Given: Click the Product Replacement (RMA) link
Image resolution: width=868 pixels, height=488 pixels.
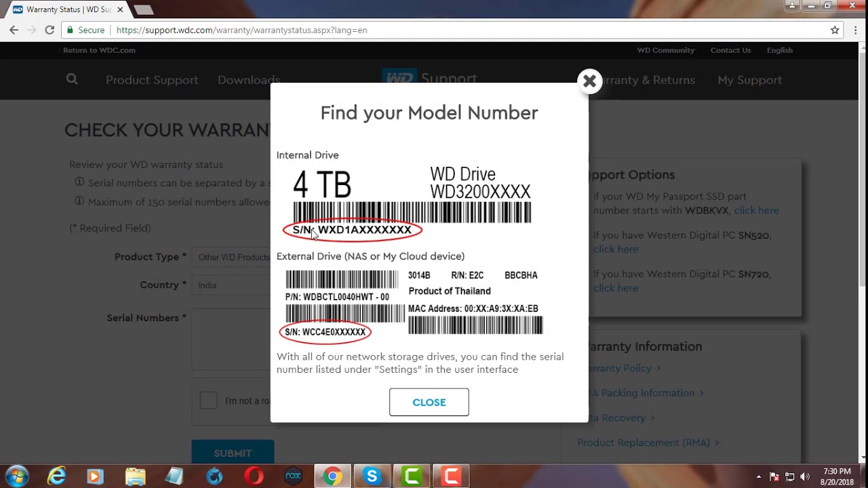Looking at the screenshot, I should 644,443.
